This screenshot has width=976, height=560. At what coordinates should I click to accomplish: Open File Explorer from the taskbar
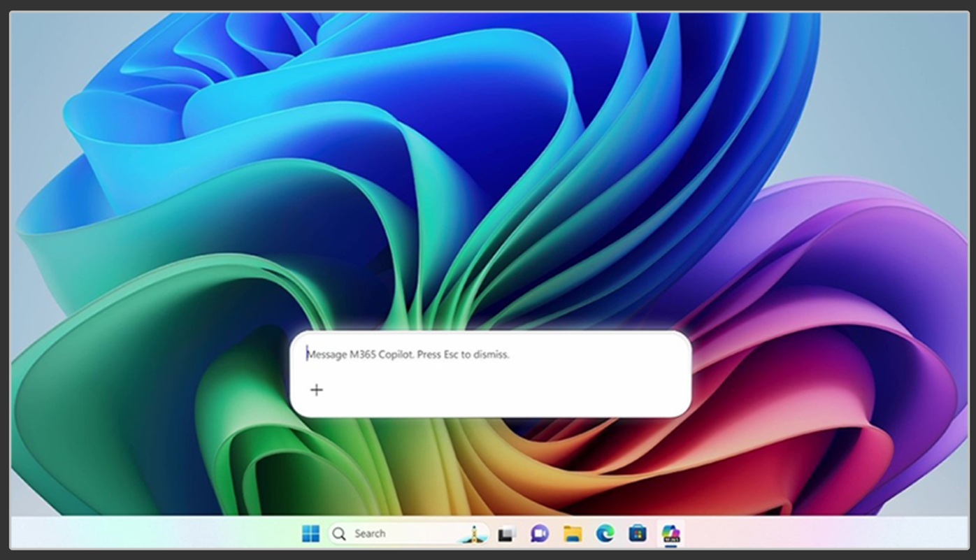click(572, 533)
